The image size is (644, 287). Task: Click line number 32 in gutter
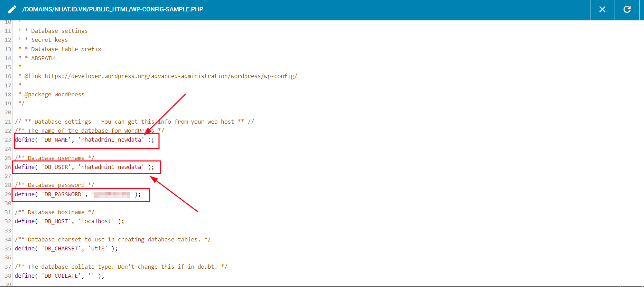point(8,221)
